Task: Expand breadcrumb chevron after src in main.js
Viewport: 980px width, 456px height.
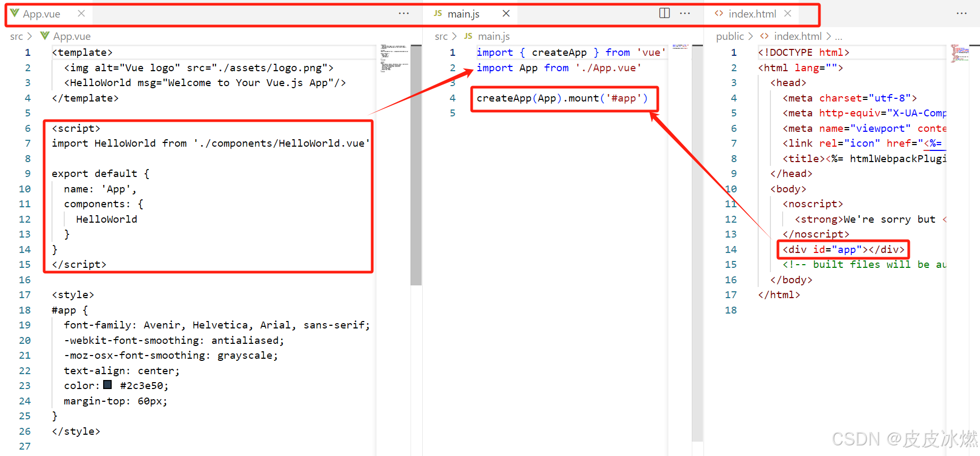Action: coord(455,36)
